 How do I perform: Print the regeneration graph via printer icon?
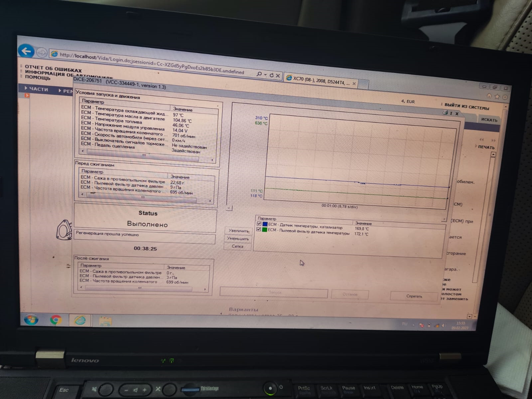tap(445, 112)
